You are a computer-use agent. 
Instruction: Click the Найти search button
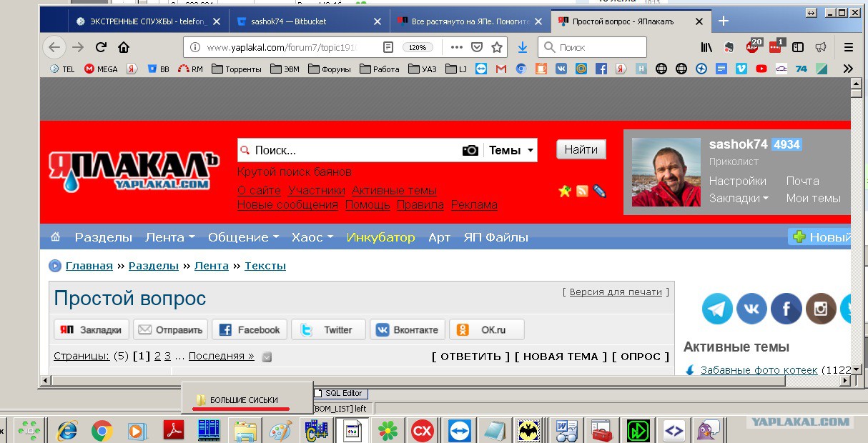point(581,149)
